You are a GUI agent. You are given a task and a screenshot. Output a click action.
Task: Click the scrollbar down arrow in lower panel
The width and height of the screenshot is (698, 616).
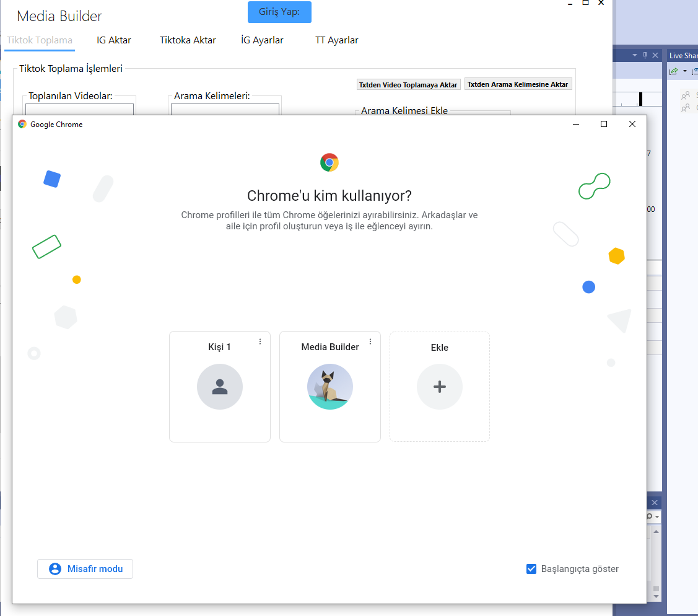coord(656,596)
